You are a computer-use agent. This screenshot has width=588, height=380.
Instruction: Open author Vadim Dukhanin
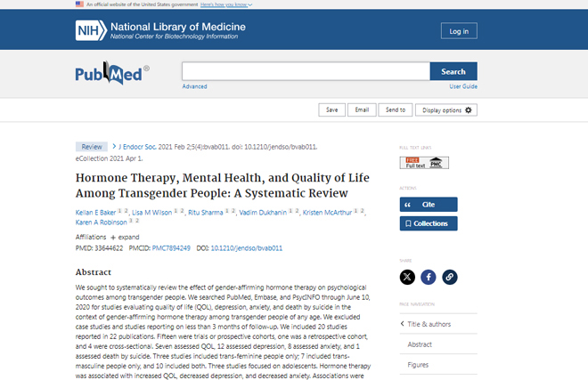tap(263, 213)
